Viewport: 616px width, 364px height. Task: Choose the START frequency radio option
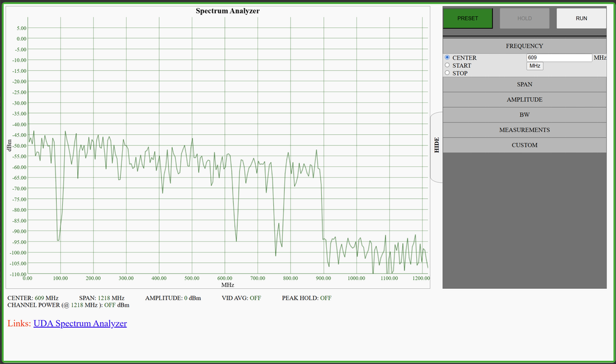point(448,65)
